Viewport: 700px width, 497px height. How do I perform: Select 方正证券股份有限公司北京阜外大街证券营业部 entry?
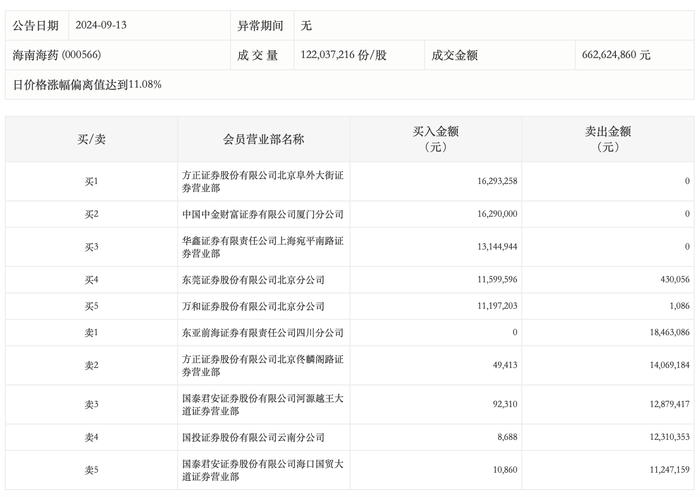[263, 181]
